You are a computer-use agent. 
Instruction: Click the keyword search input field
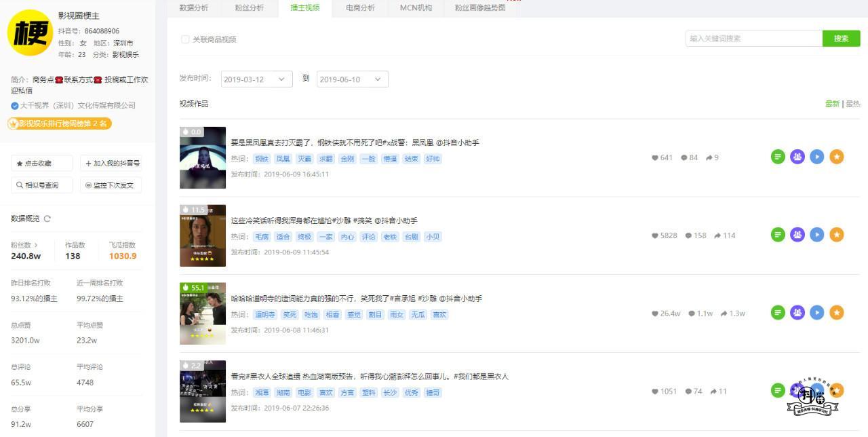[x=753, y=39]
